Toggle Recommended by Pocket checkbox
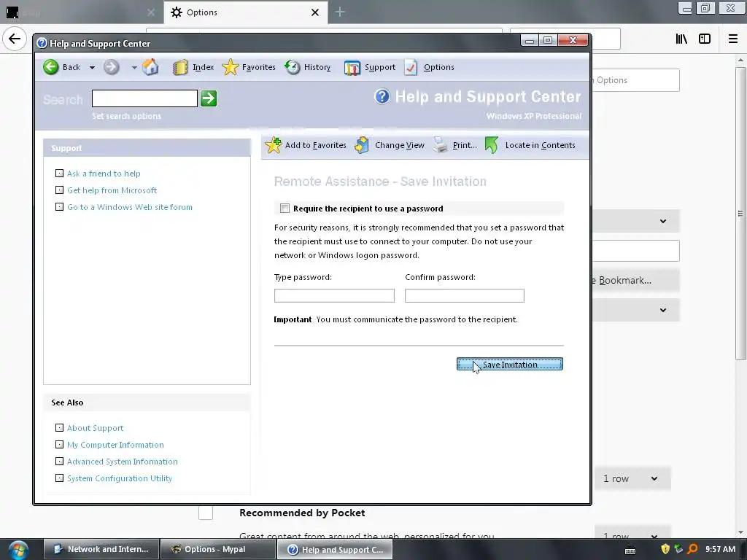The height and width of the screenshot is (560, 747). [x=205, y=513]
